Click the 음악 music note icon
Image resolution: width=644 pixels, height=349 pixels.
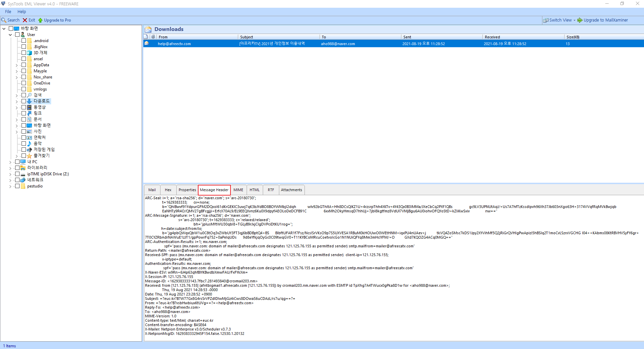click(29, 144)
